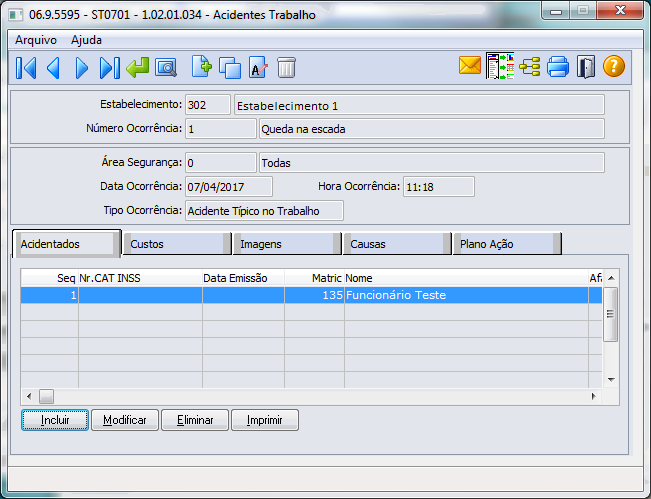Viewport: 651px width, 499px height.
Task: Open the search magnifier icon
Action: (x=166, y=68)
